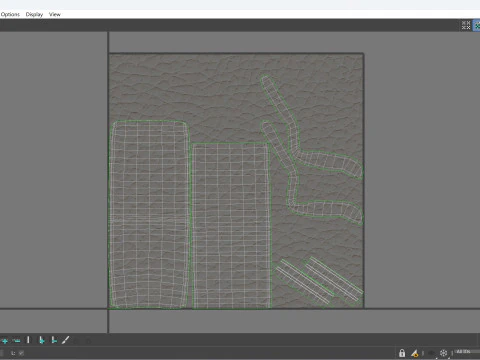This screenshot has width=480, height=360.
Task: Click the cyan minus with vertical line icon
Action: tap(54, 340)
